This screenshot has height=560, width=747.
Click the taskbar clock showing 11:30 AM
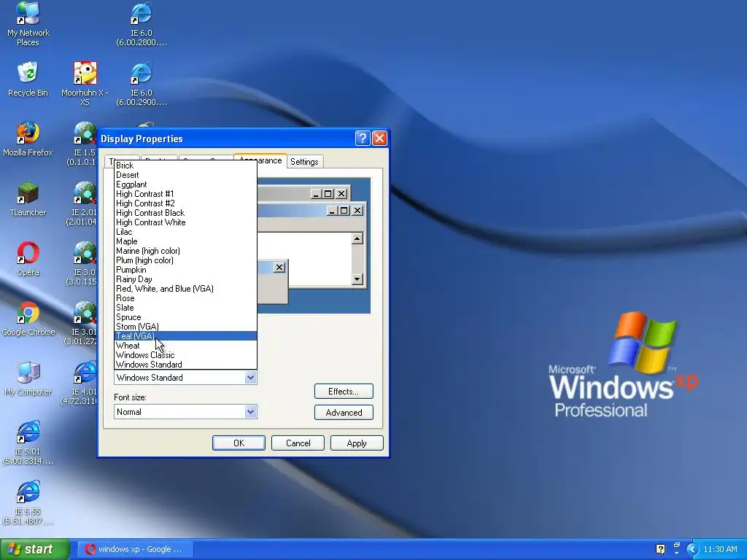(720, 549)
